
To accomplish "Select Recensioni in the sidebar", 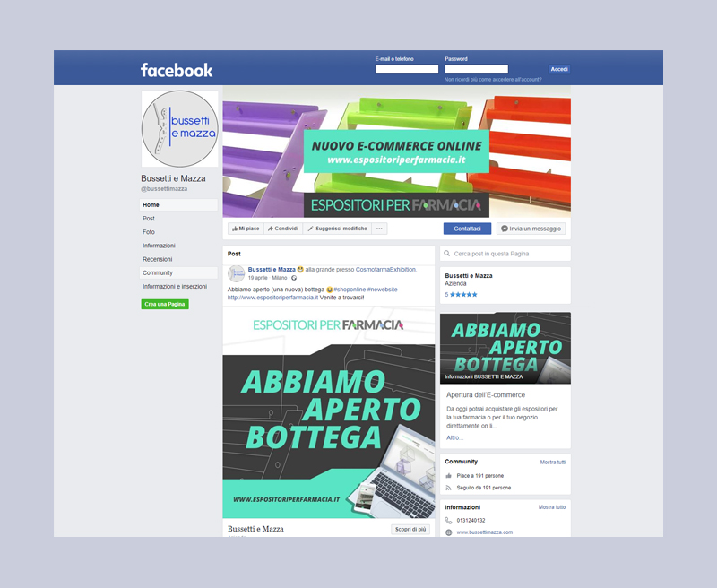I will click(158, 259).
